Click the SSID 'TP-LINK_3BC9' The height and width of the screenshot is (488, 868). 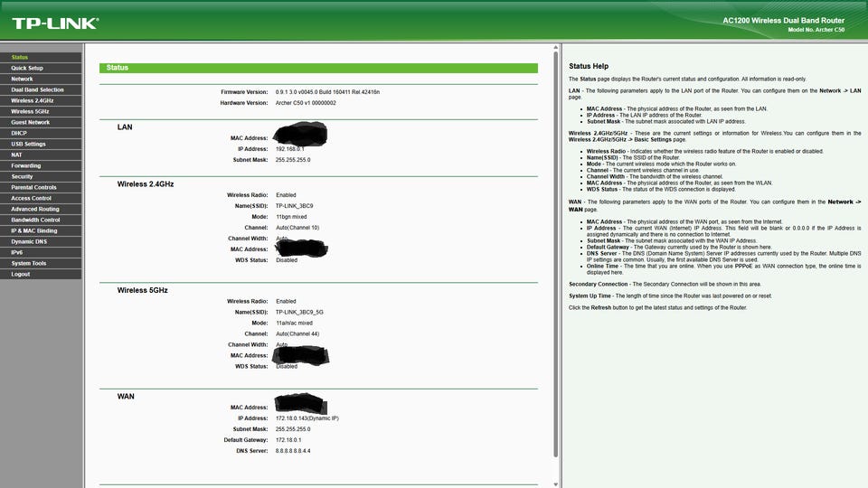tap(294, 206)
